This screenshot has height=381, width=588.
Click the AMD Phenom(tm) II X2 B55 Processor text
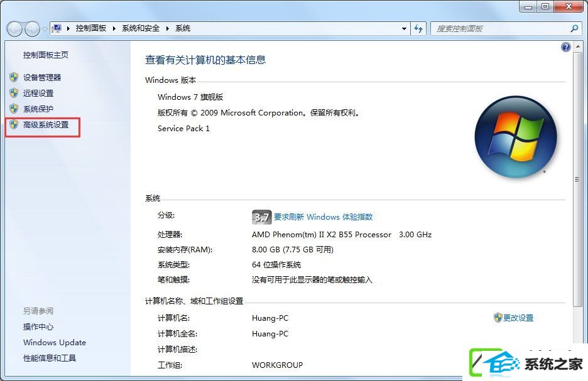[322, 235]
